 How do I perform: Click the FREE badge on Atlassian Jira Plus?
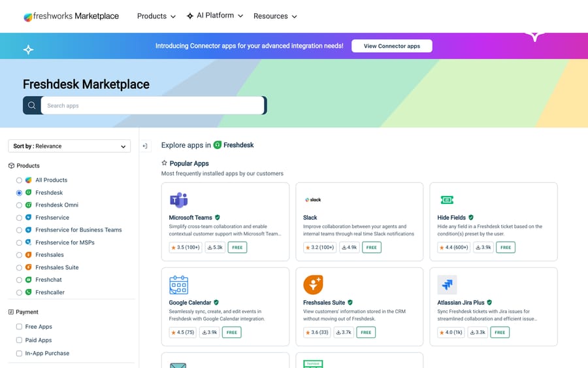[x=500, y=332]
